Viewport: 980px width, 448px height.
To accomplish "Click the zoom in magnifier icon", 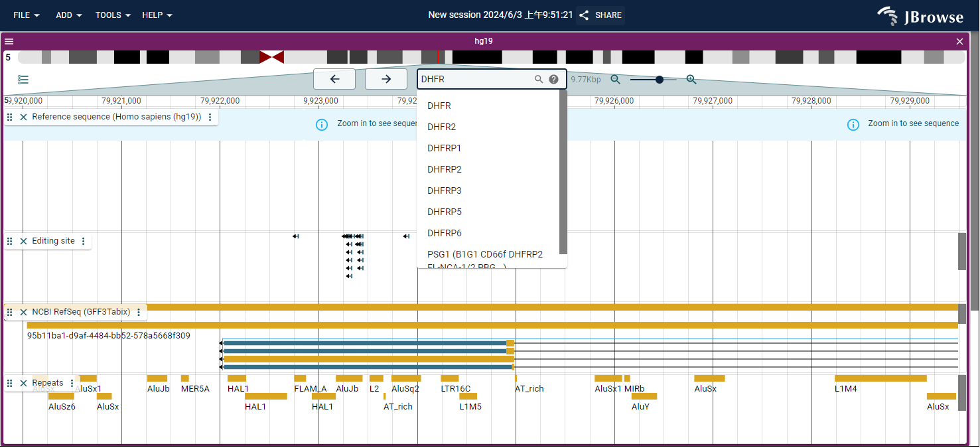I will (691, 80).
